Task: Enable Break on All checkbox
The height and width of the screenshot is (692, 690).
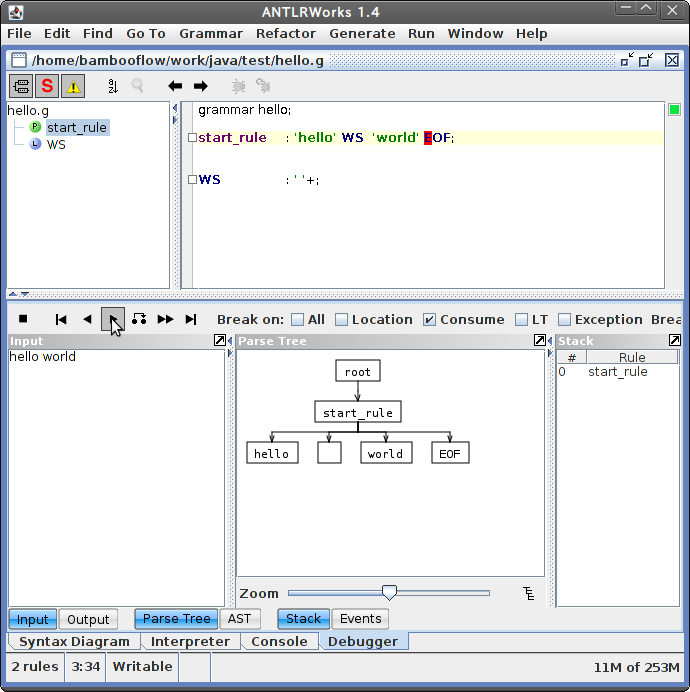Action: coord(298,320)
